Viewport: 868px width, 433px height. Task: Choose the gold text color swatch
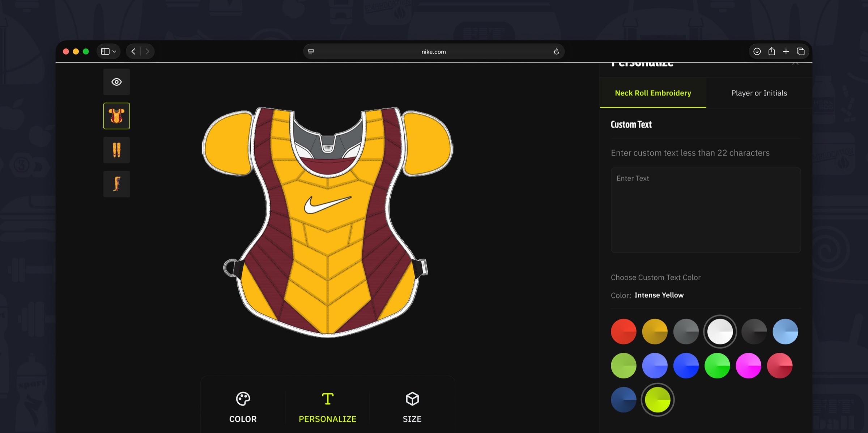coord(655,331)
